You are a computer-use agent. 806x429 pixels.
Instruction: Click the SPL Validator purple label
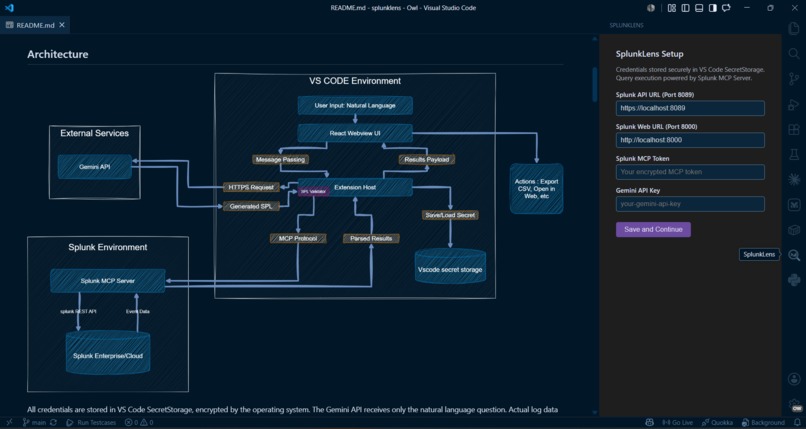(314, 192)
